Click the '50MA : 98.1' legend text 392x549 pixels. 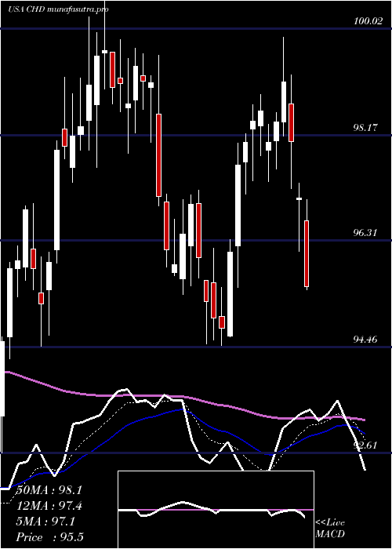click(49, 490)
